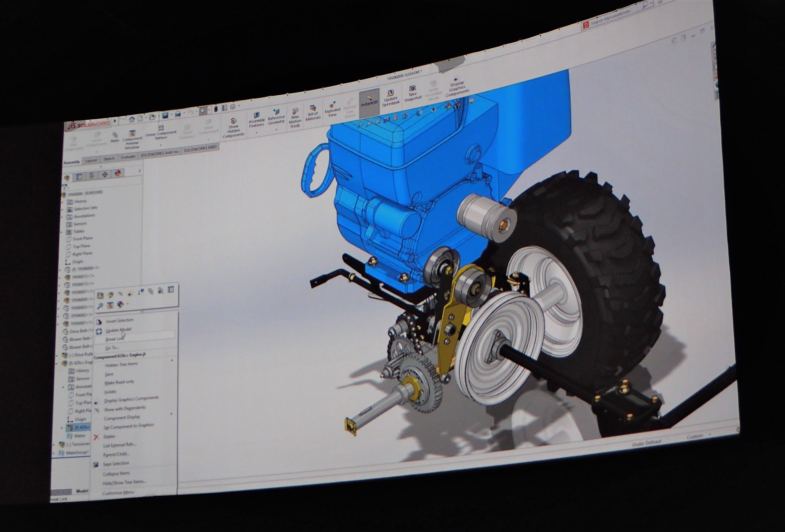Choose Break Link in context menu
Screen dimensions: 785x532
tap(115, 339)
